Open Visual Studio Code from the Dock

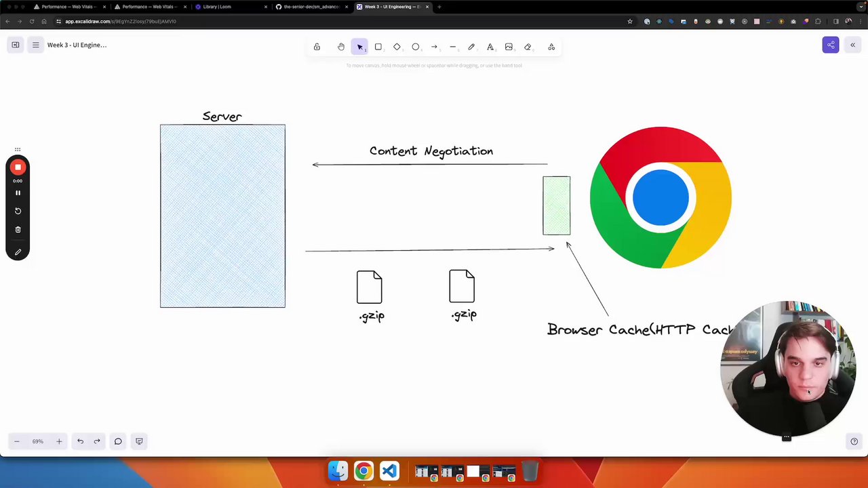[389, 470]
